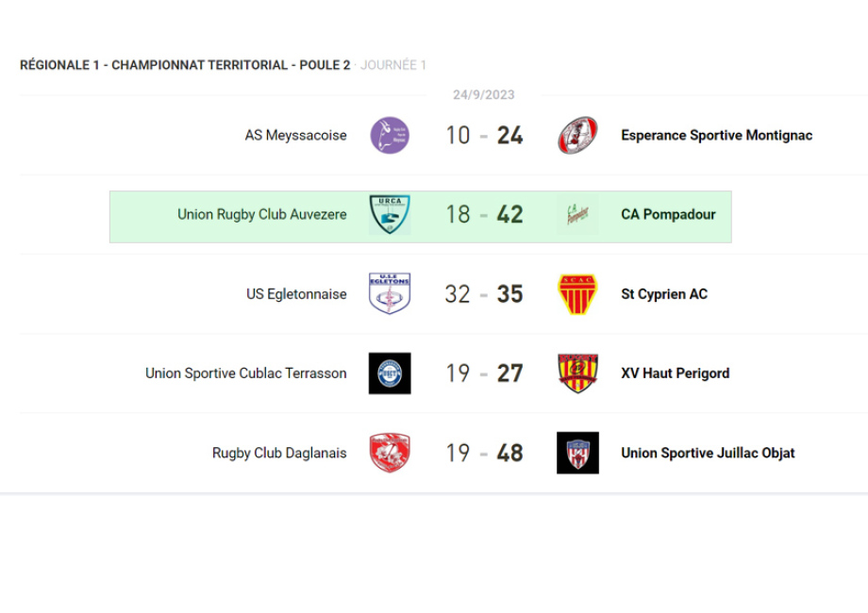
Task: Click the St Cyprien AC striped shield
Action: tap(577, 294)
